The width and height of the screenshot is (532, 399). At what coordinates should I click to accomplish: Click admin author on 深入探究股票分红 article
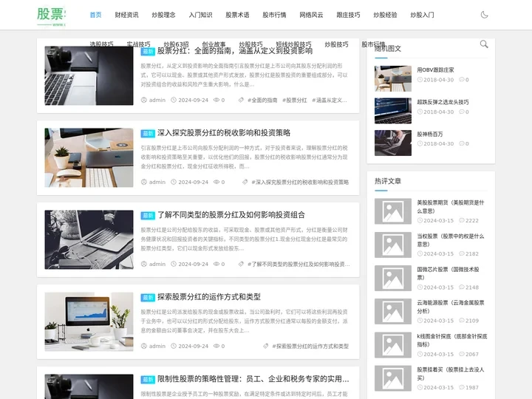[157, 183]
